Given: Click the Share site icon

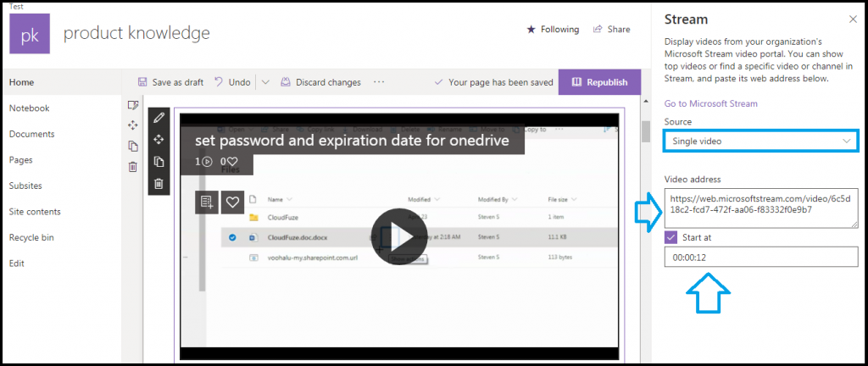Looking at the screenshot, I should [x=598, y=30].
